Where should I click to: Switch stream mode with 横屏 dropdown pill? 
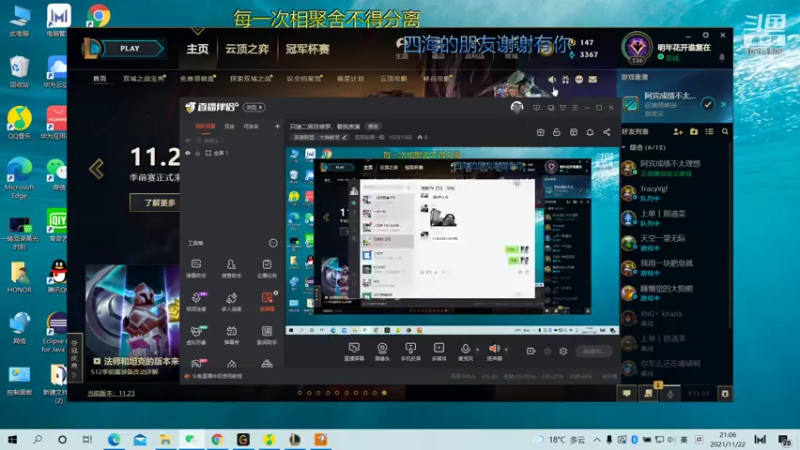(254, 107)
